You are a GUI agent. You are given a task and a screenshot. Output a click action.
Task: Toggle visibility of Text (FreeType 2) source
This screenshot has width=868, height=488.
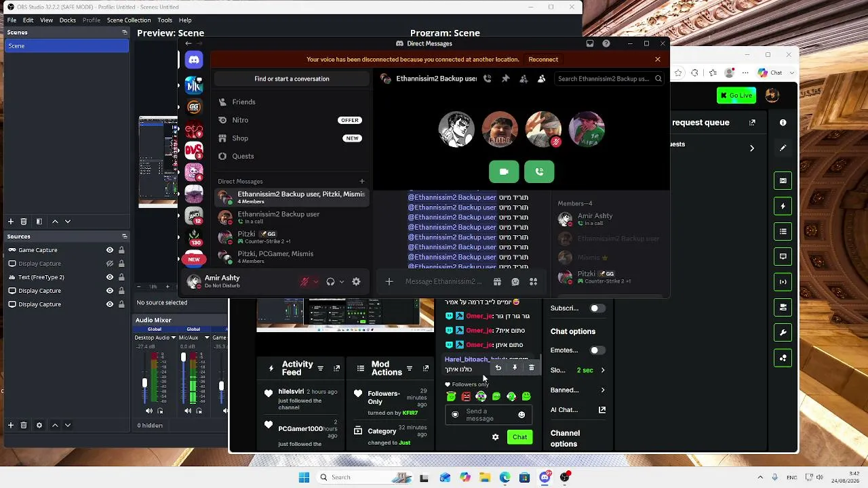109,277
